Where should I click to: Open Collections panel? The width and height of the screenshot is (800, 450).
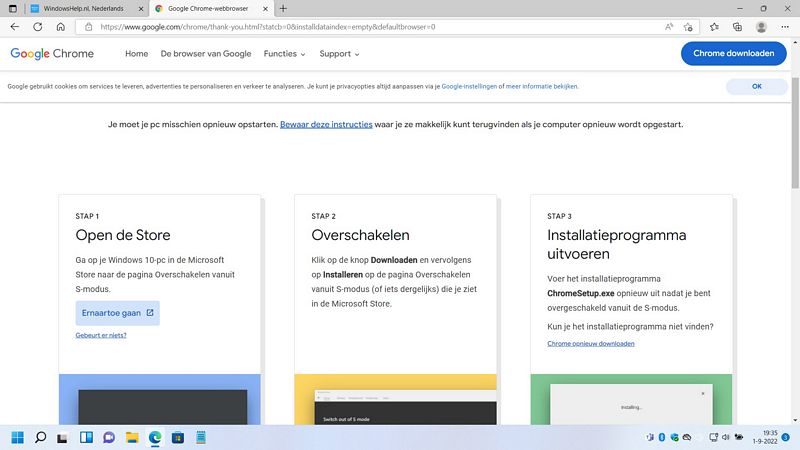click(737, 27)
